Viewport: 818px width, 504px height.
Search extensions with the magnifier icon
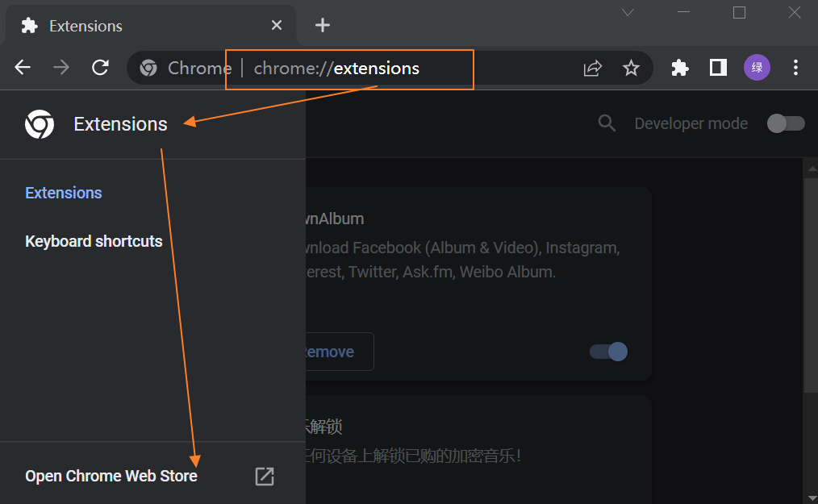pyautogui.click(x=607, y=123)
